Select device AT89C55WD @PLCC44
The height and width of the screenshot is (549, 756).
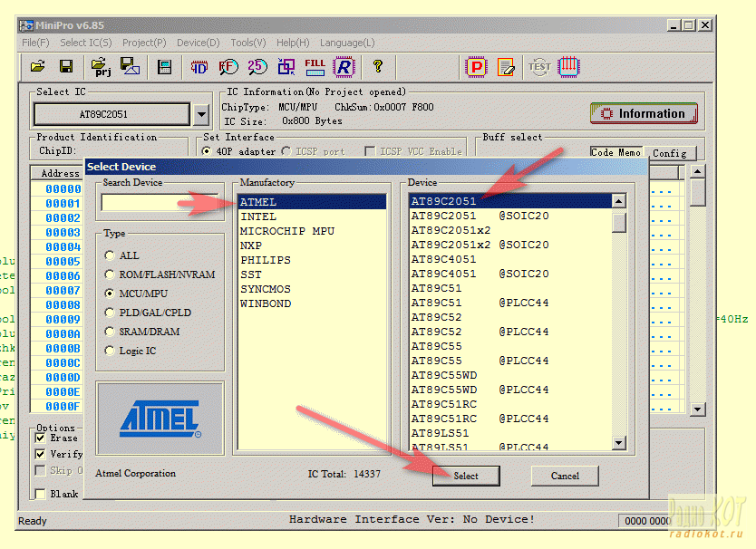click(510, 390)
